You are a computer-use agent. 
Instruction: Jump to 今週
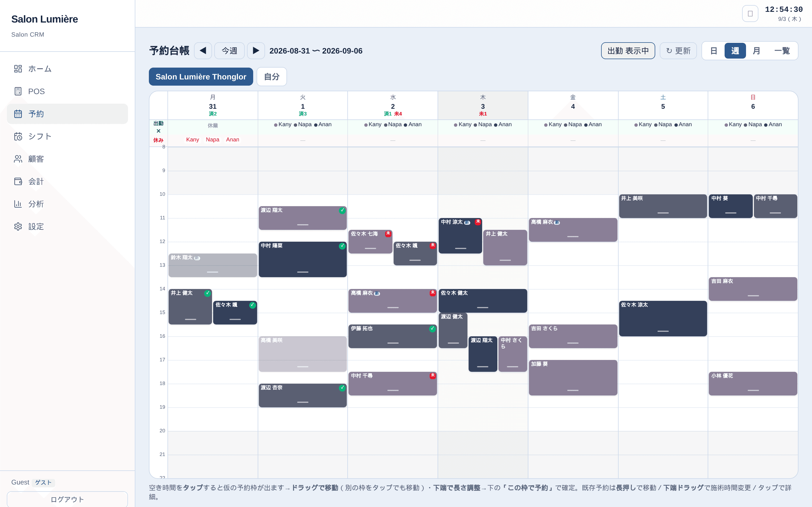[x=229, y=51]
